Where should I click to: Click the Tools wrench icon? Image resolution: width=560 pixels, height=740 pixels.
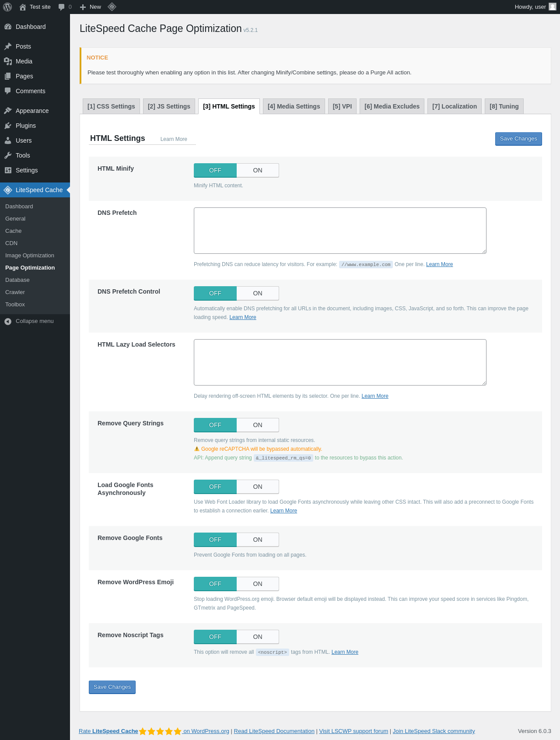click(x=8, y=155)
